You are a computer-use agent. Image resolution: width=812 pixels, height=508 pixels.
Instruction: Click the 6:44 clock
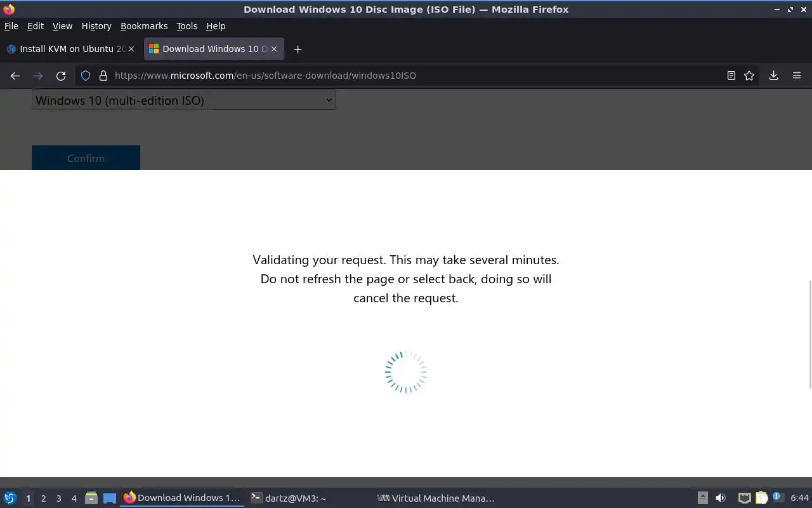[800, 498]
